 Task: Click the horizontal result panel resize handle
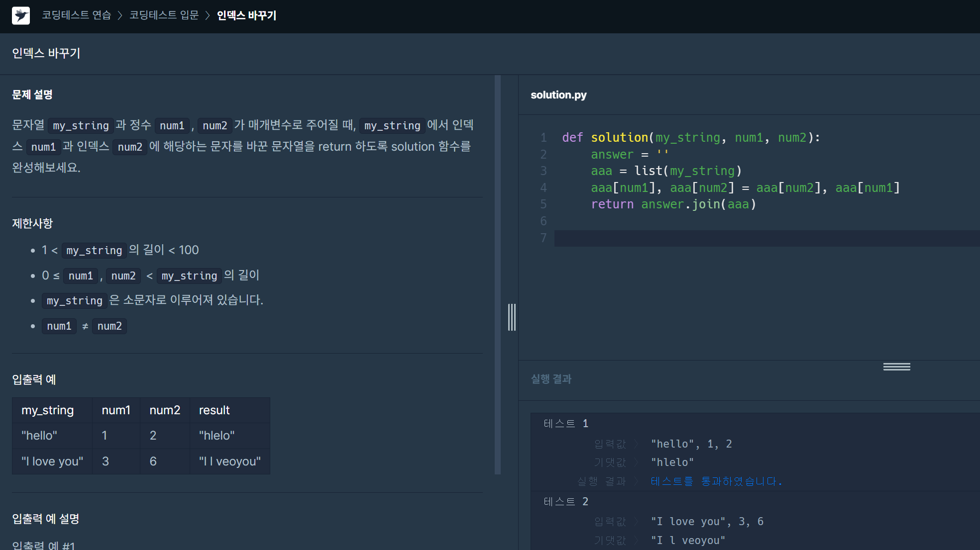pyautogui.click(x=897, y=367)
